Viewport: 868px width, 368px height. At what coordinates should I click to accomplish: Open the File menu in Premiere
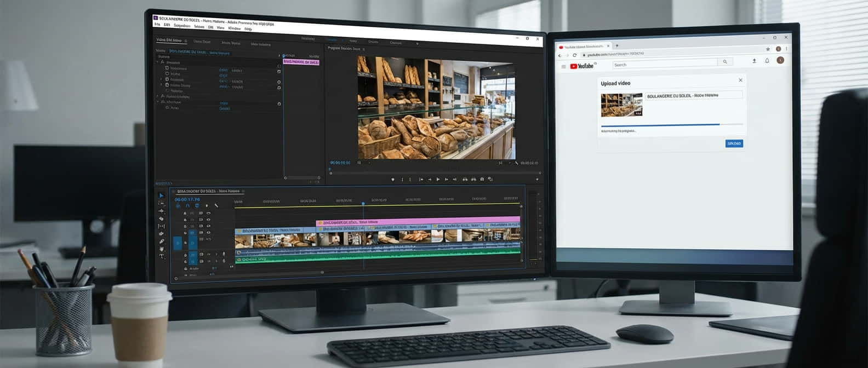coord(157,25)
